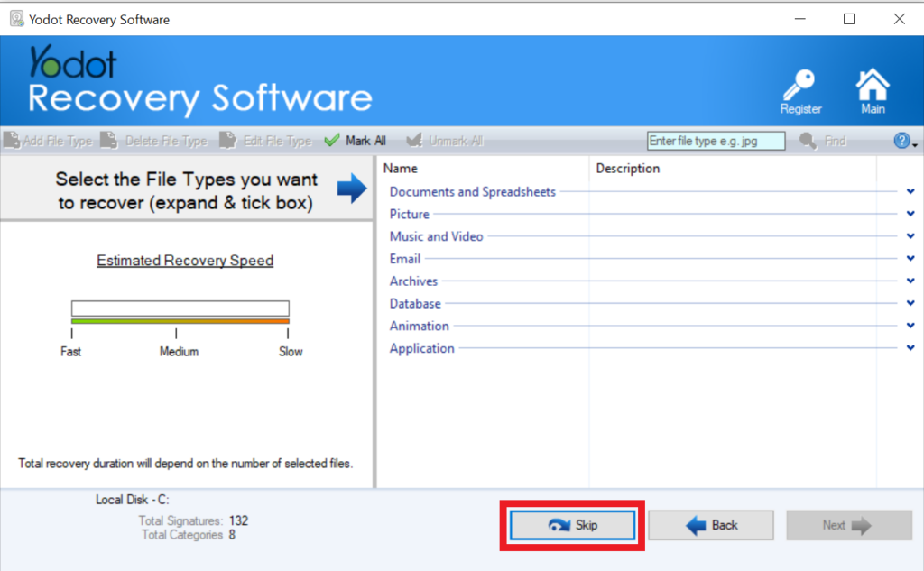Screen dimensions: 924x571
Task: Click the Unmark All toolbar item
Action: 444,141
